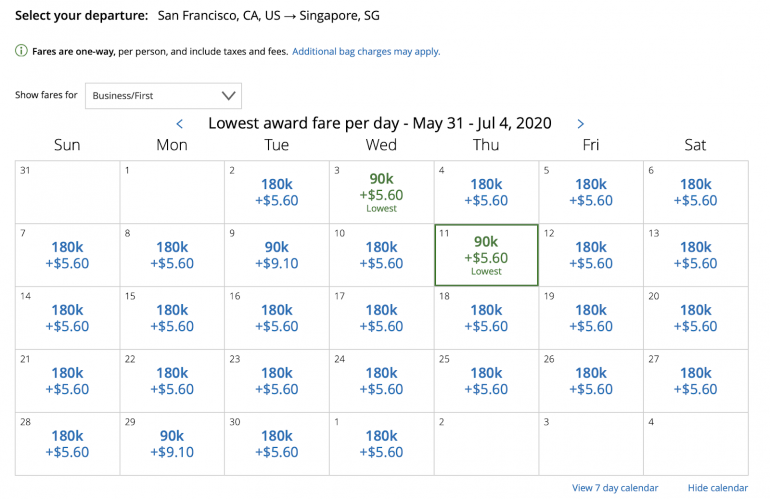Select Sunday June 7 180k fare

[67, 255]
